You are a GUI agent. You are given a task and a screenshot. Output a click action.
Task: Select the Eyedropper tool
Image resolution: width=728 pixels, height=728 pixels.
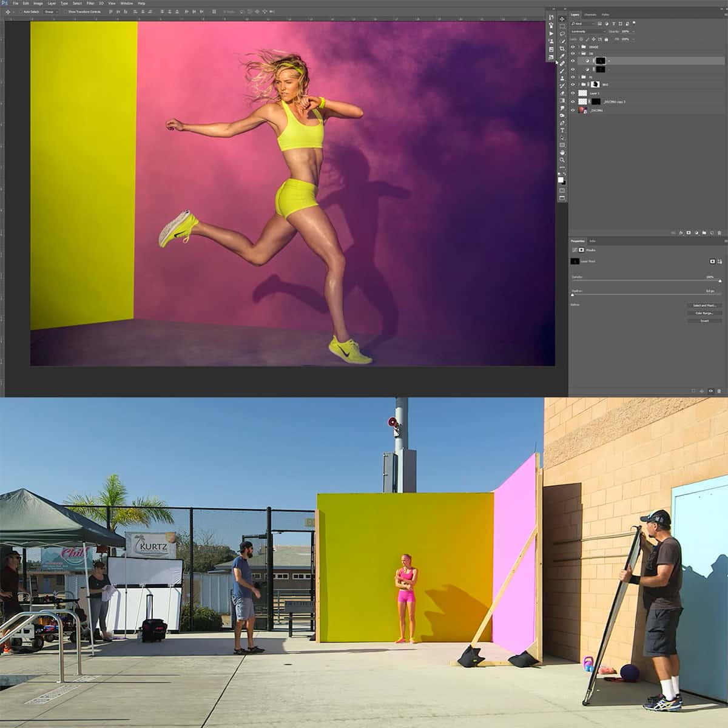(x=562, y=56)
